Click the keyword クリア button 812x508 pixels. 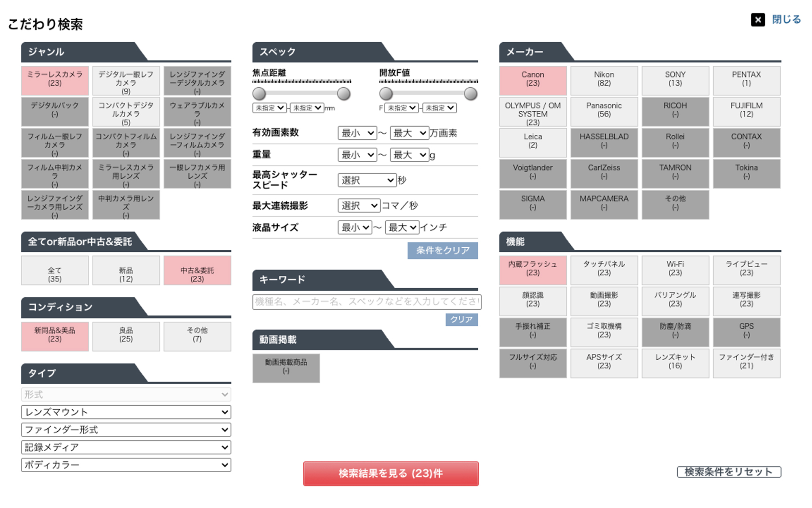(462, 320)
